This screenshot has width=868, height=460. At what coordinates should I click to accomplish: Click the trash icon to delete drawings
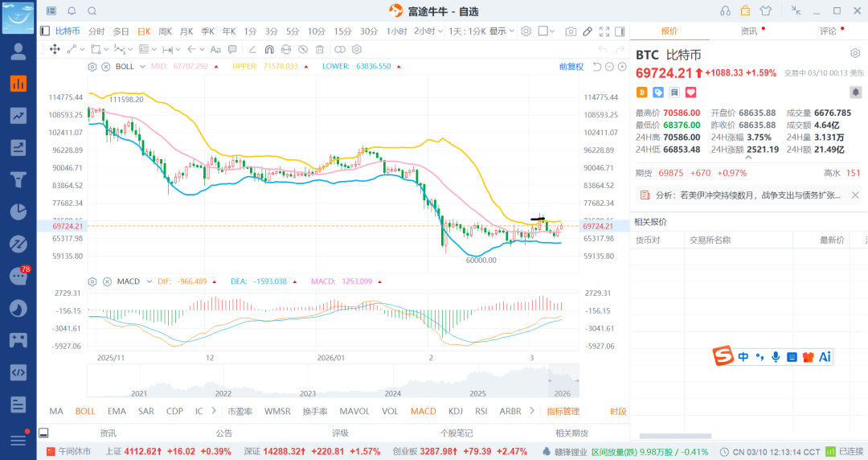click(319, 49)
